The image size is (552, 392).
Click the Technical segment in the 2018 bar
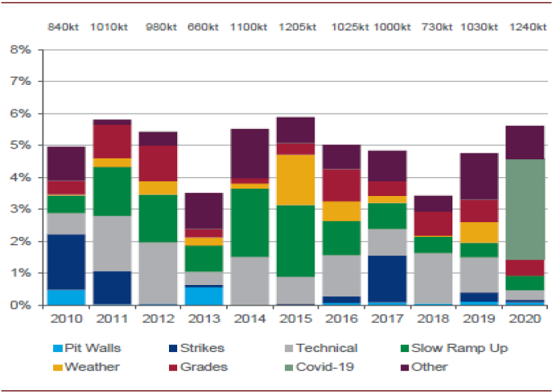tap(434, 278)
